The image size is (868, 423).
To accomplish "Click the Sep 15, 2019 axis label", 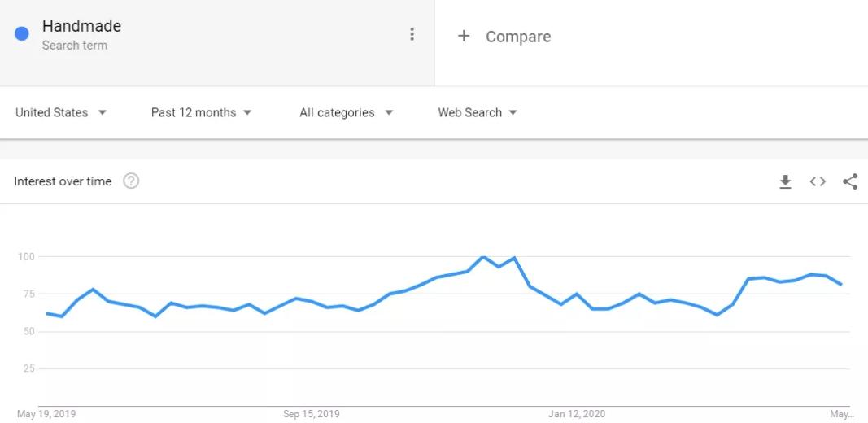I will (x=311, y=414).
